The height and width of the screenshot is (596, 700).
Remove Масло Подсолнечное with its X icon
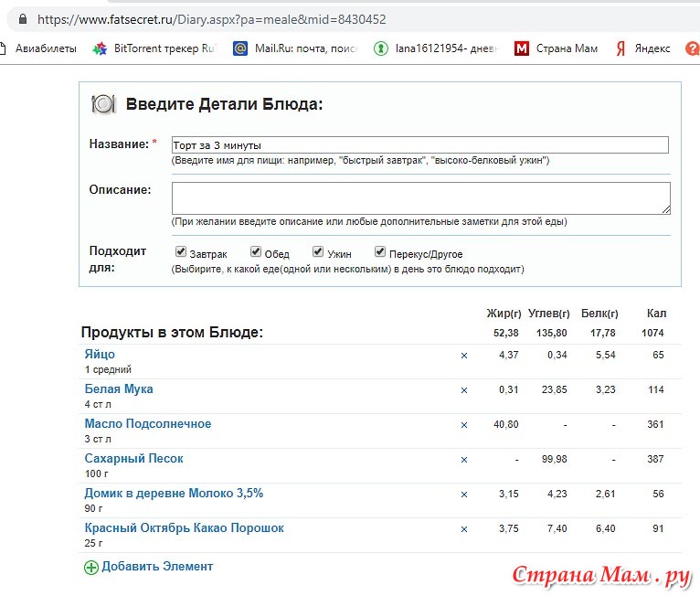click(464, 425)
